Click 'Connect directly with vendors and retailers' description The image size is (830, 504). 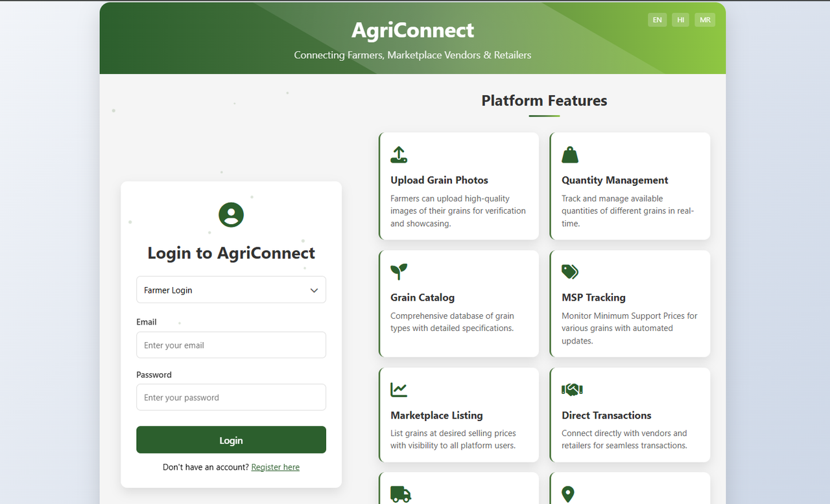624,439
